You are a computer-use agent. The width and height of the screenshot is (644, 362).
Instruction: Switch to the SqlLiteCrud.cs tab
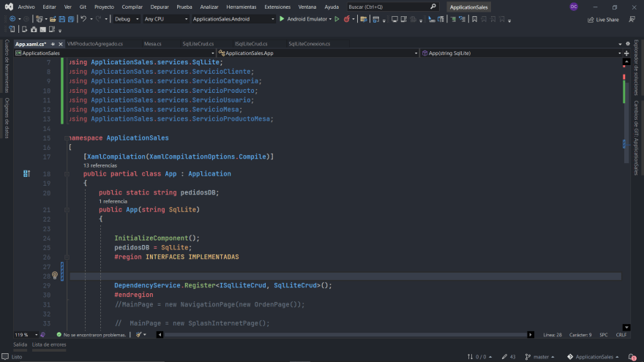coord(198,44)
